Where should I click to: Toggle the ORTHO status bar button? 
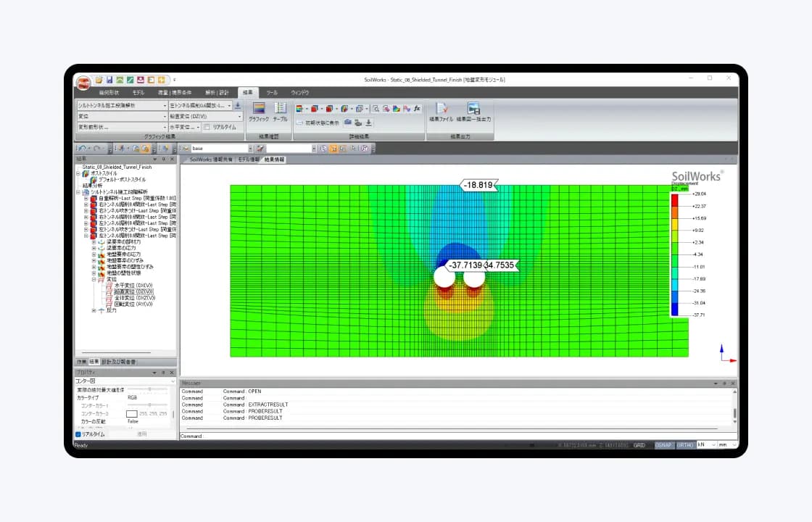684,445
